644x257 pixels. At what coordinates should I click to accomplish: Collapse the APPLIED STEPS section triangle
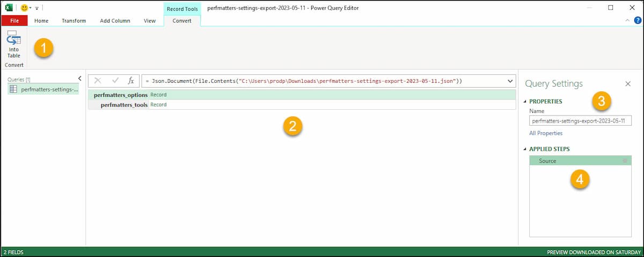tap(525, 149)
